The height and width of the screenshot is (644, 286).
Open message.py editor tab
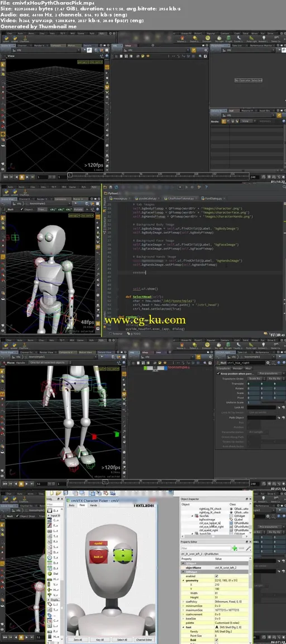coord(121,198)
